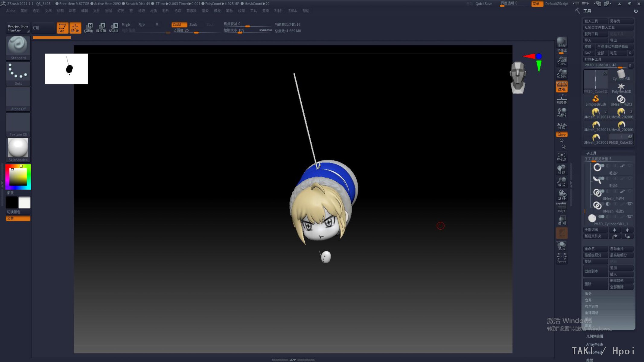Viewport: 644px width, 362px height.
Task: Toggle the Floor grid (地网格) button
Action: [x=562, y=100]
